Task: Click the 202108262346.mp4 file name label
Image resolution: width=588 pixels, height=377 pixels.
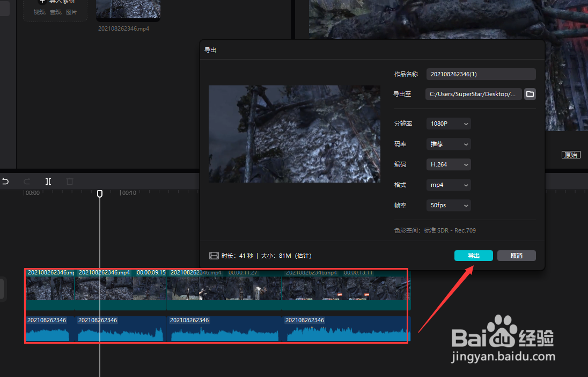Action: 124,28
